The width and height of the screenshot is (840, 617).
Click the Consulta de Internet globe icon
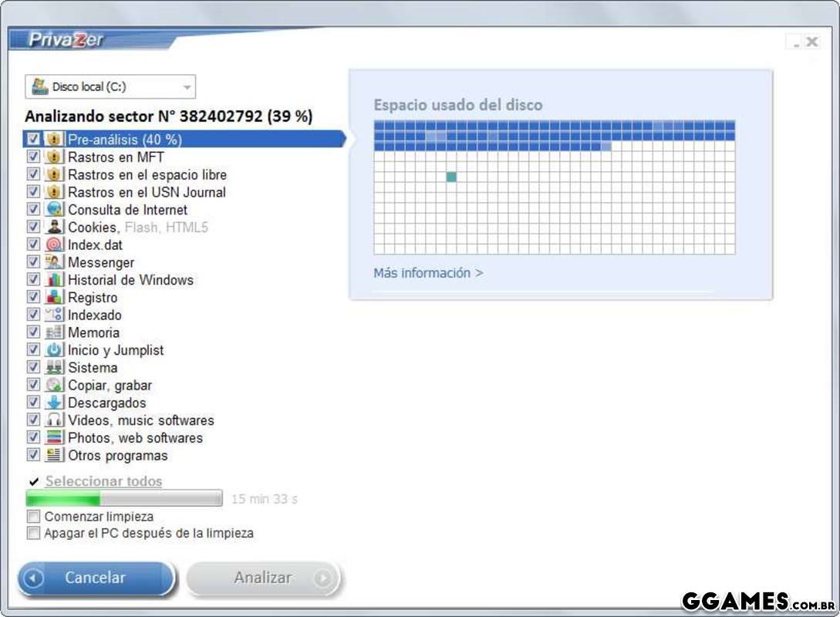click(x=54, y=210)
